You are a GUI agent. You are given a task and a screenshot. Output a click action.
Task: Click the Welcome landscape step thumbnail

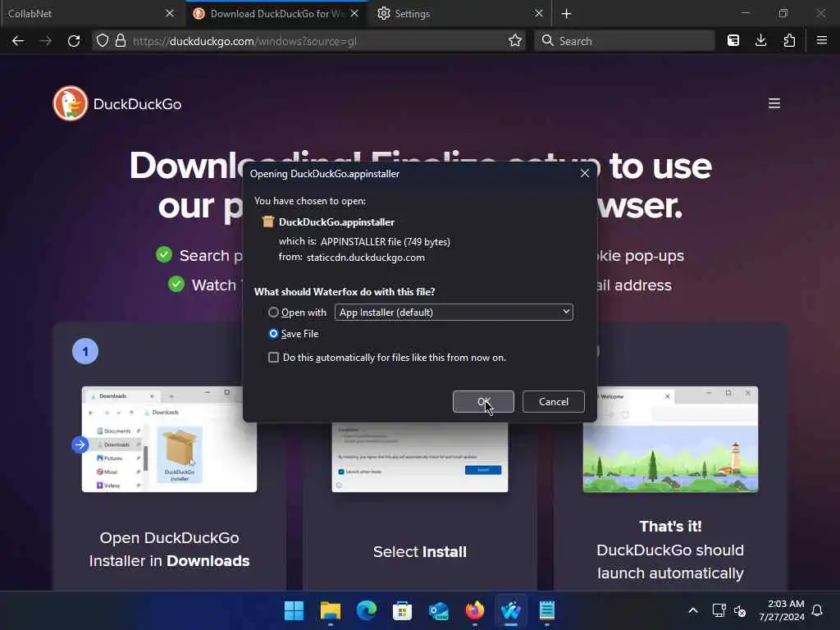(x=670, y=439)
